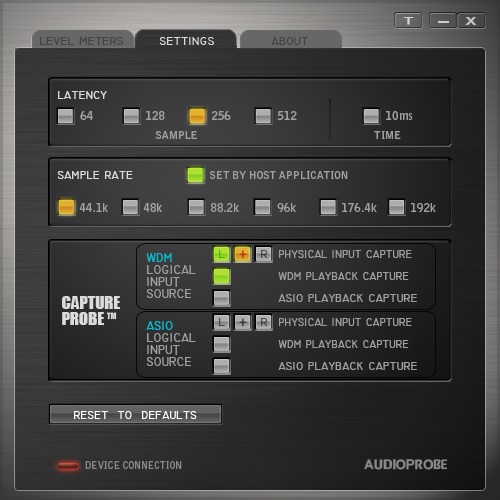Viewport: 500px width, 500px height.
Task: Select the 512 sample latency option
Action: pos(263,116)
